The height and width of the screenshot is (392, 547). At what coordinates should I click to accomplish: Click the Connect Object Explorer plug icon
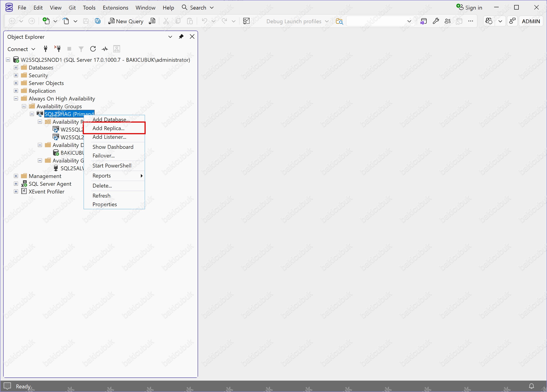[45, 49]
